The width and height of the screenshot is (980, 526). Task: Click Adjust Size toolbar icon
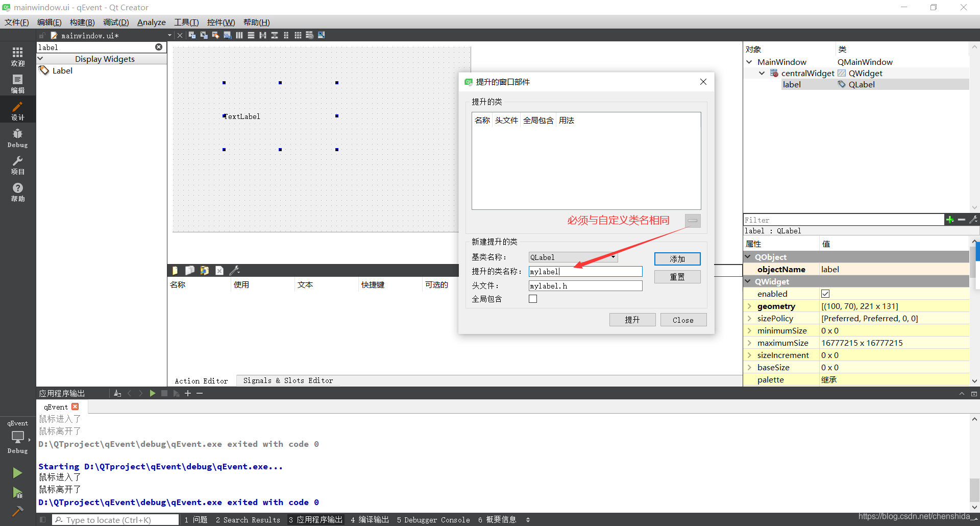321,35
